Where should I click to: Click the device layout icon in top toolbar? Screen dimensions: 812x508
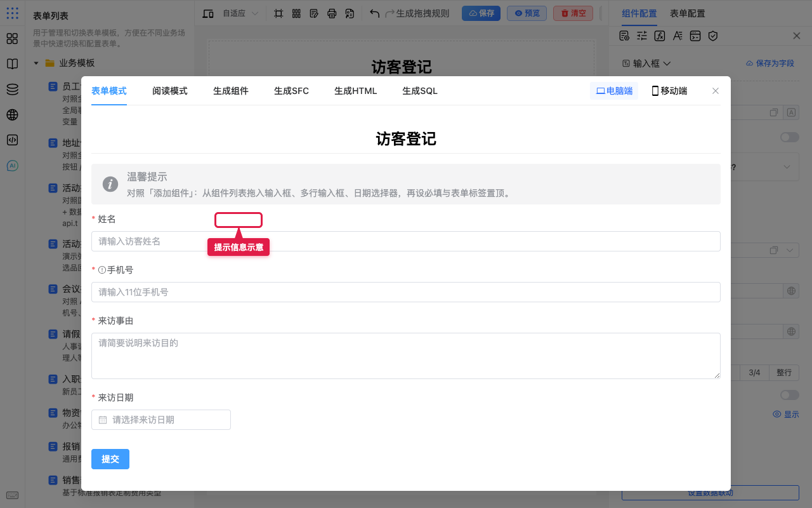click(208, 13)
